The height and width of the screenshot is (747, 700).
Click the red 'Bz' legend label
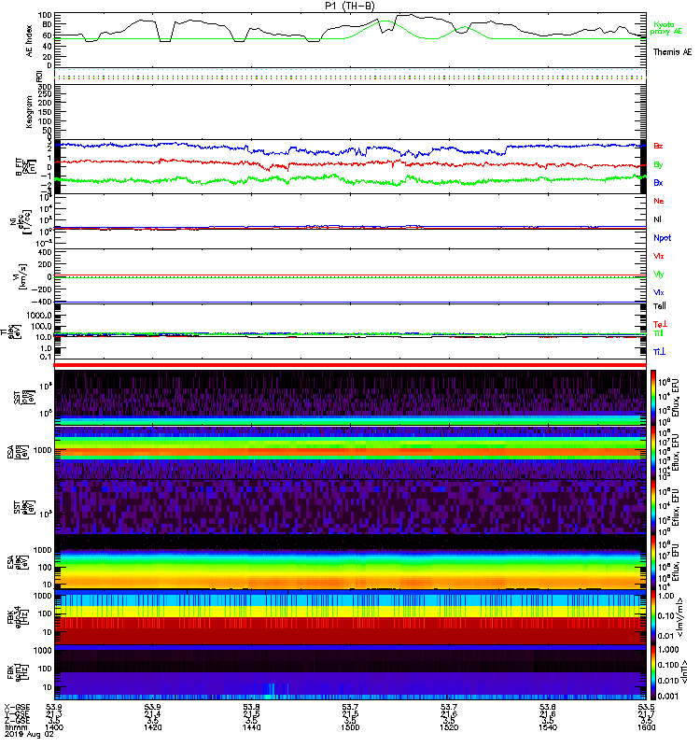pyautogui.click(x=658, y=146)
